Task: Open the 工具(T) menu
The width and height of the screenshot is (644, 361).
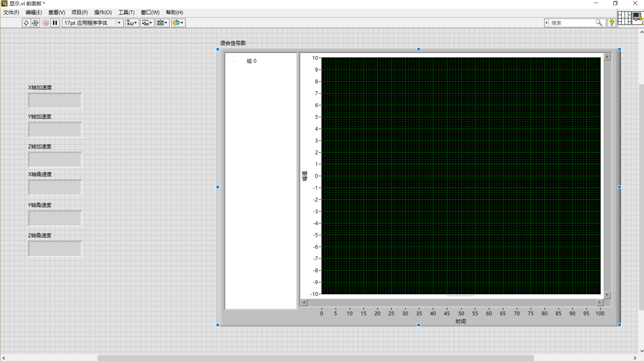Action: click(x=126, y=12)
